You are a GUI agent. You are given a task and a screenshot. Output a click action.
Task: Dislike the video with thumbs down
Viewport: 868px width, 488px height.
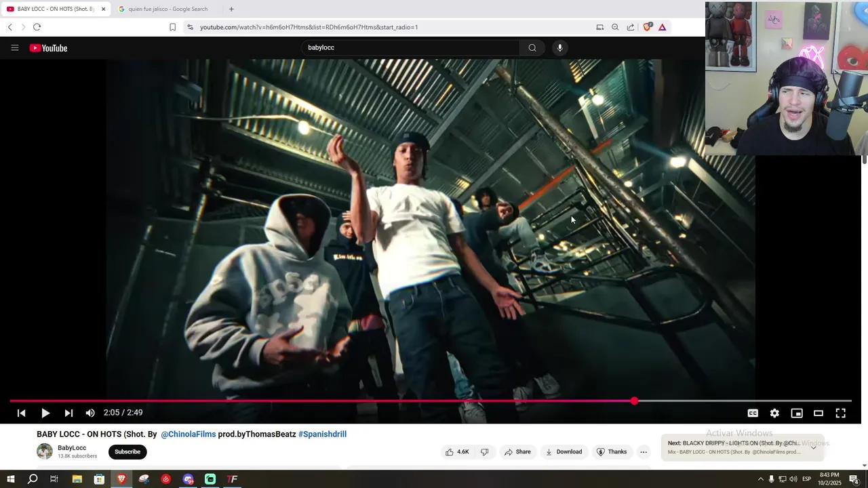[484, 451]
